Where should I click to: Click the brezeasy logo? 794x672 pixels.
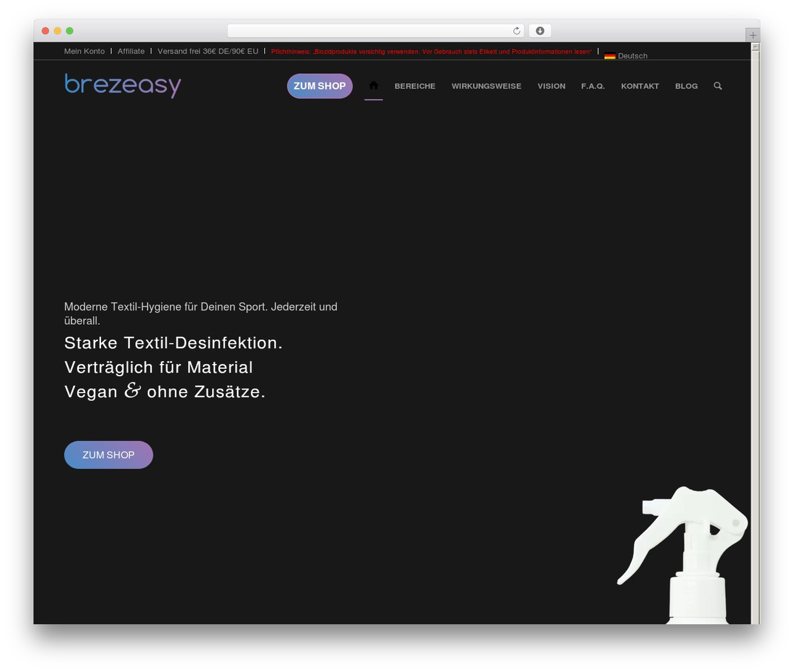[123, 86]
